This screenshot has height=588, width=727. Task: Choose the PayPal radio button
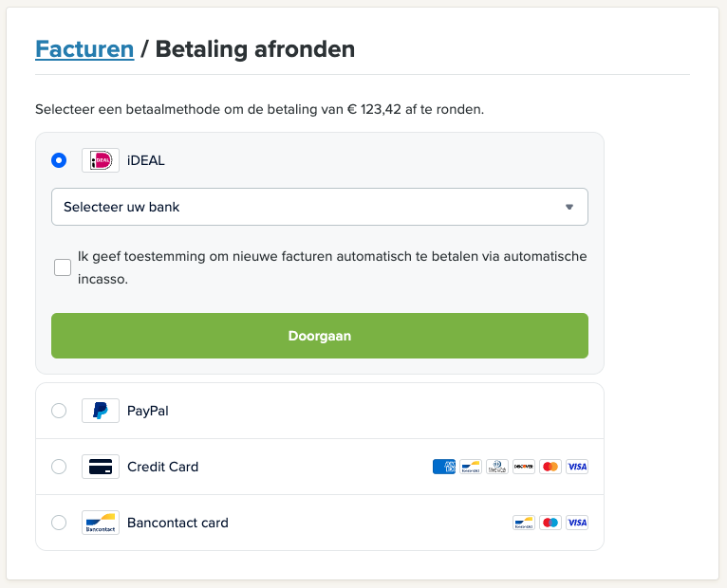pyautogui.click(x=59, y=411)
